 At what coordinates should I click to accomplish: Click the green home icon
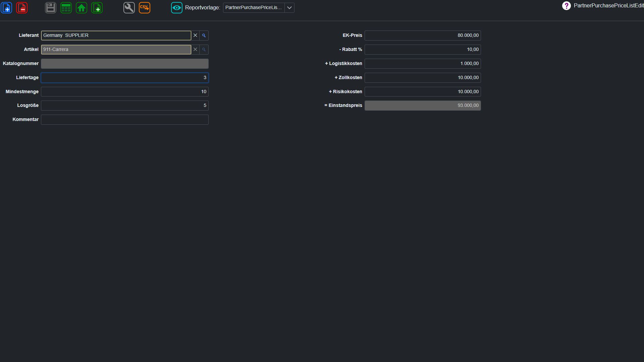[82, 8]
